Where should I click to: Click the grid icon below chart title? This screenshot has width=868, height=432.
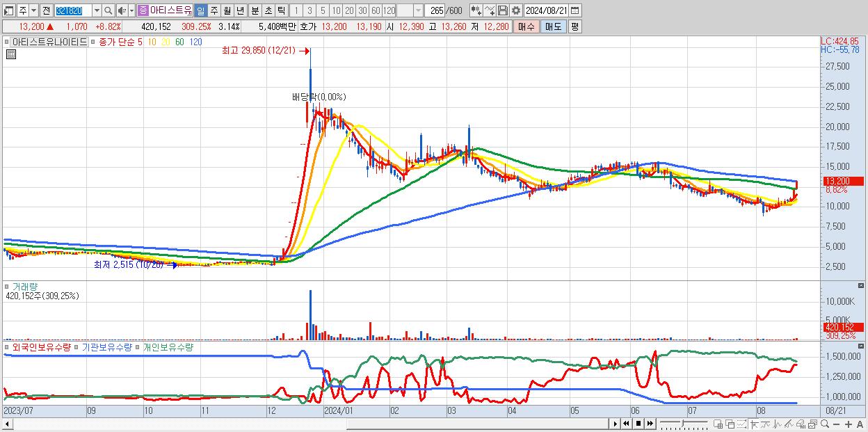coord(10,54)
